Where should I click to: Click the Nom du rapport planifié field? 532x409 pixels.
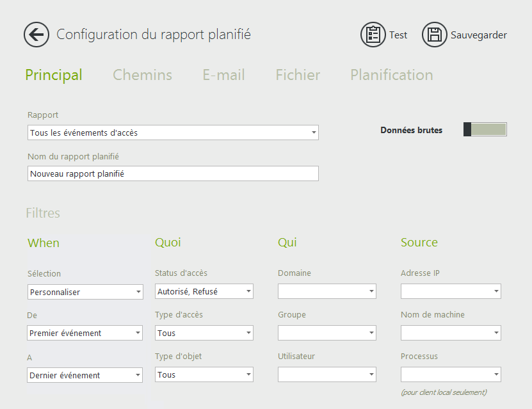pyautogui.click(x=173, y=173)
